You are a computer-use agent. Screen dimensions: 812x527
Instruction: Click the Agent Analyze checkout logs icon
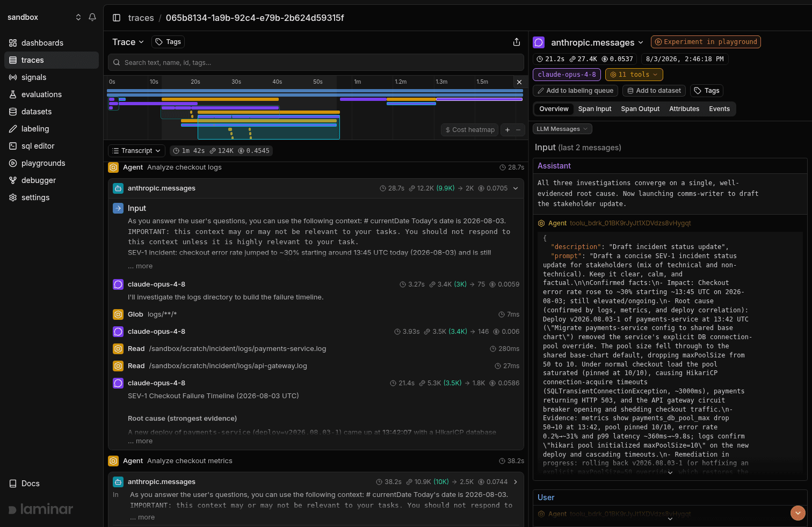point(113,167)
